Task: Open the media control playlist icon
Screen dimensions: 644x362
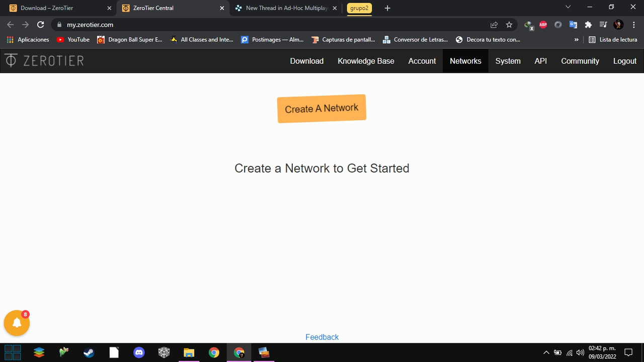Action: click(x=603, y=25)
